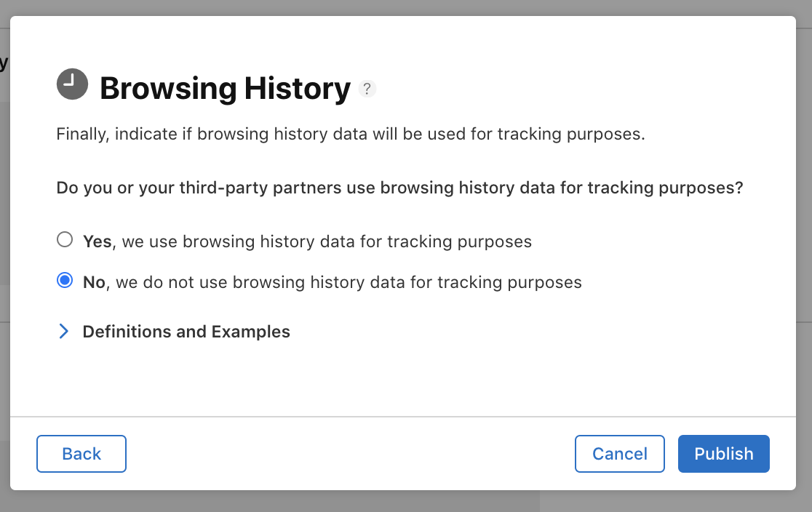Dismiss the dialog with Cancel
This screenshot has height=512, width=812.
[620, 454]
